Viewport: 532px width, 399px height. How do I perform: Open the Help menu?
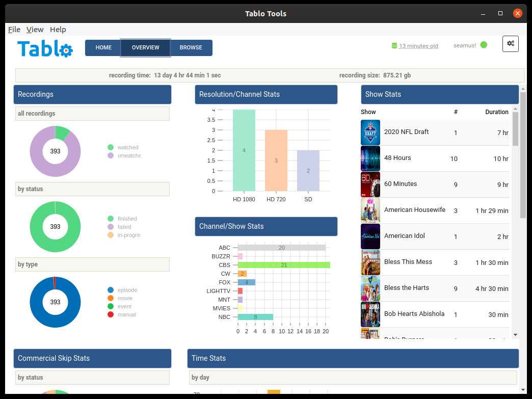[58, 30]
